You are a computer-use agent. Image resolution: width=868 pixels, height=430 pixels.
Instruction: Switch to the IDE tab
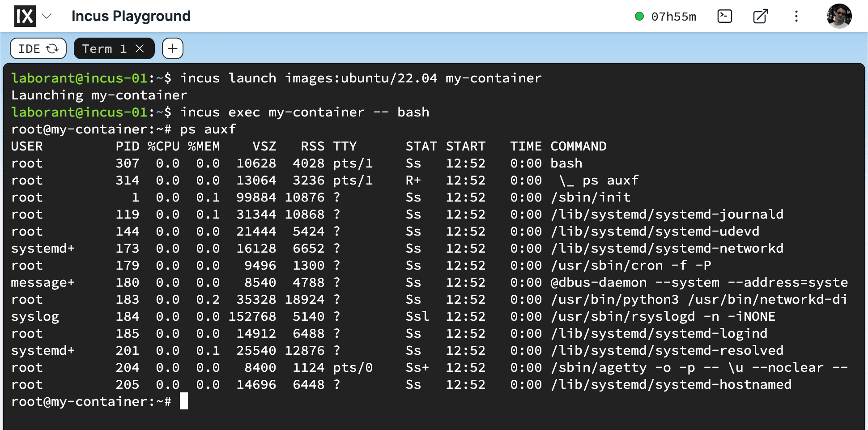click(x=38, y=48)
